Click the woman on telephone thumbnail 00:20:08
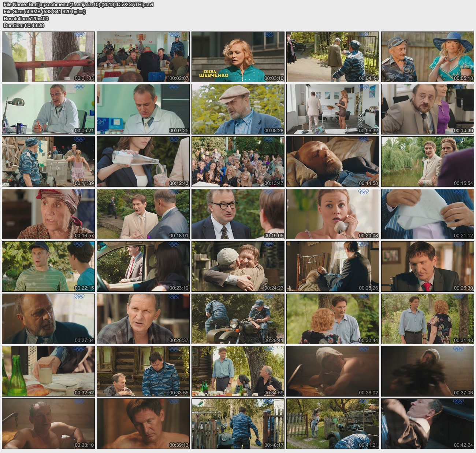The width and height of the screenshot is (476, 453). pyautogui.click(x=332, y=214)
